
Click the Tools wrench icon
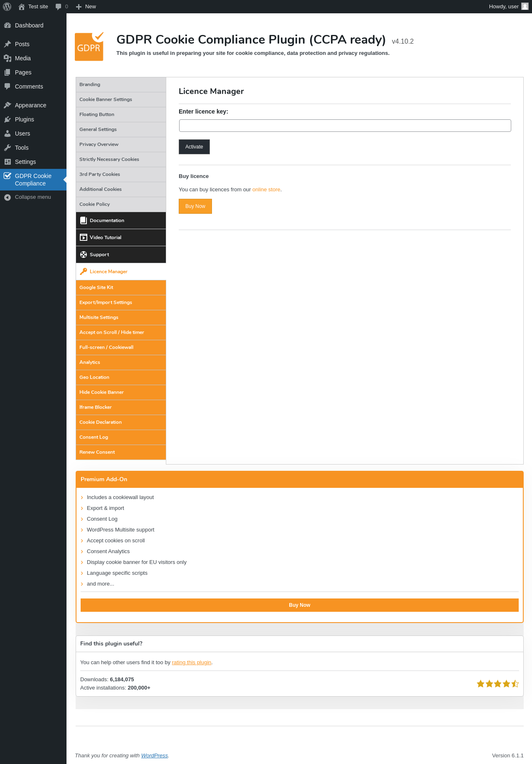coord(7,148)
